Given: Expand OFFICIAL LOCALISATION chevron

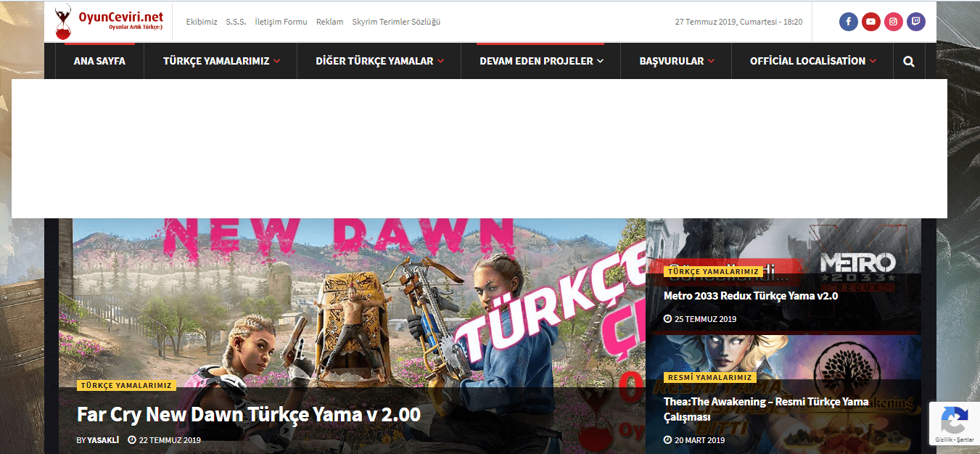Looking at the screenshot, I should (873, 62).
